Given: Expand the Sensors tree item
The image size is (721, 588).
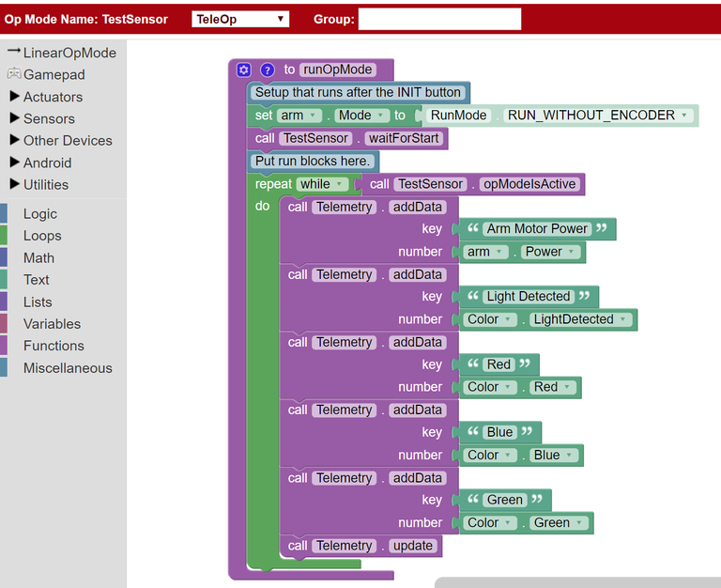Looking at the screenshot, I should pos(14,118).
